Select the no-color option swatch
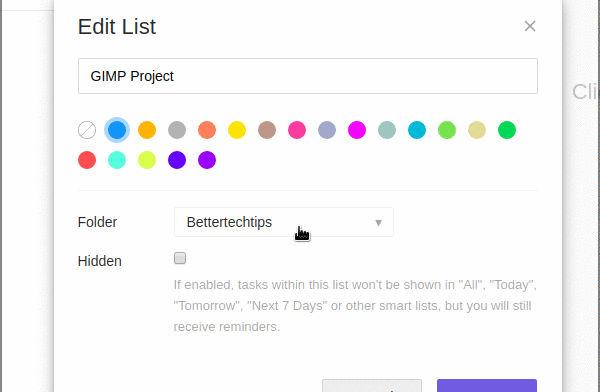 87,130
